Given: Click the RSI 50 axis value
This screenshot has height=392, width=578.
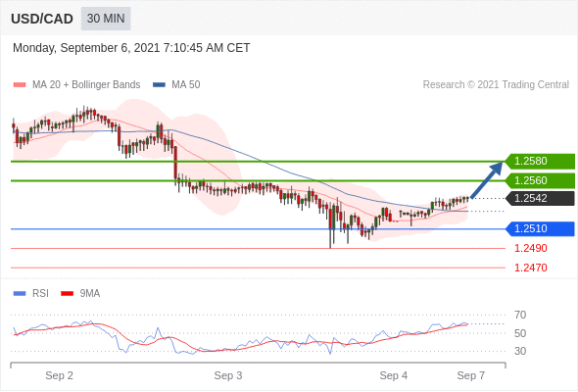Looking at the screenshot, I should pyautogui.click(x=520, y=333).
